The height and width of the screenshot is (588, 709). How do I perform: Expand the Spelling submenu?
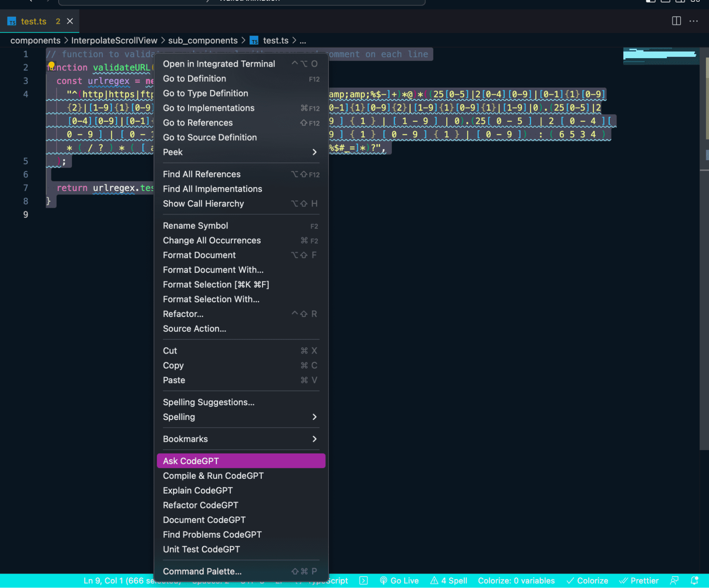(241, 417)
